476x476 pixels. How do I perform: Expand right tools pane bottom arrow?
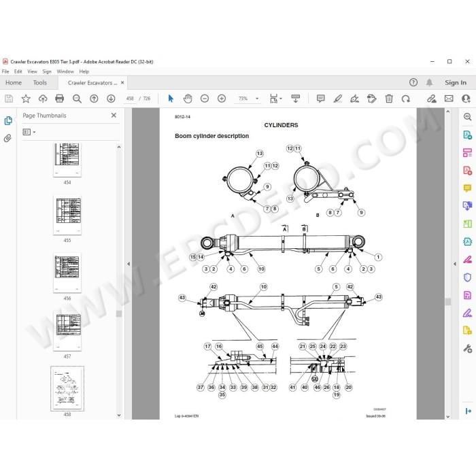468,411
